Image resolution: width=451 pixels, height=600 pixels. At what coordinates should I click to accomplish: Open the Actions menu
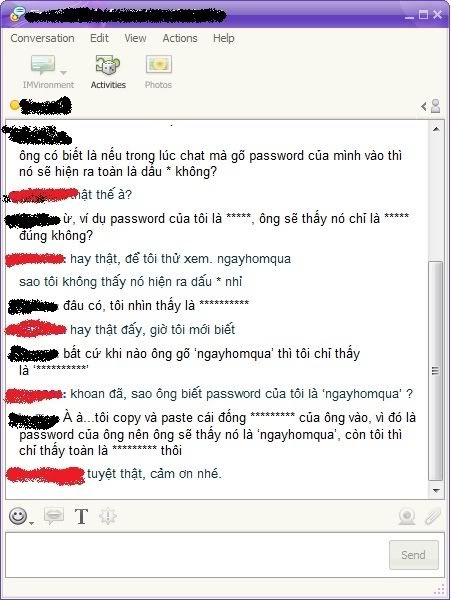click(180, 38)
